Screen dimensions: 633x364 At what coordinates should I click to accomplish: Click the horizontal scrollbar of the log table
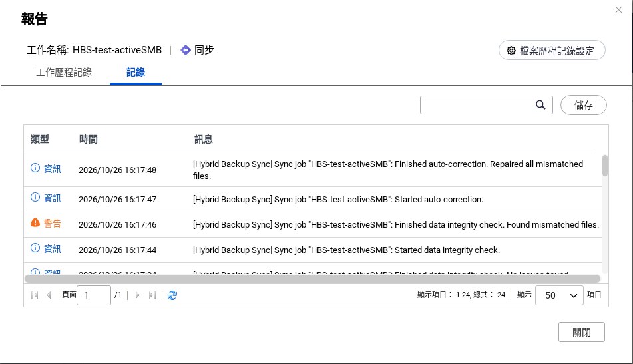(x=312, y=279)
